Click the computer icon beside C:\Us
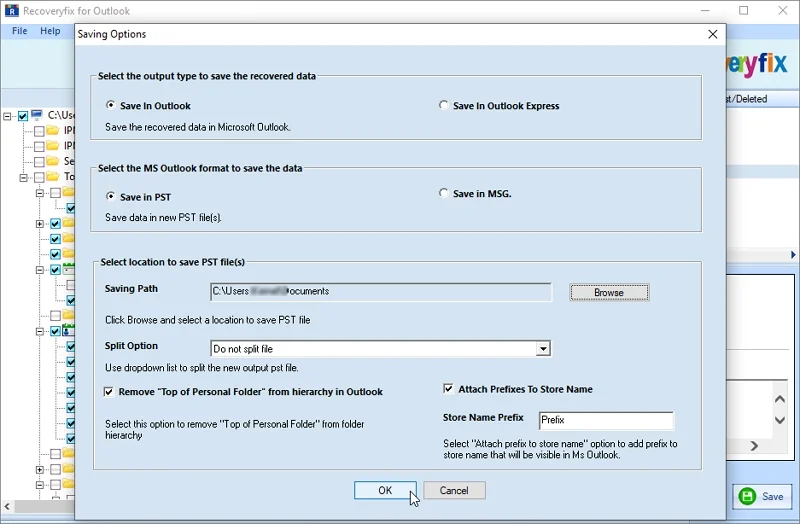The image size is (800, 524). pos(37,115)
